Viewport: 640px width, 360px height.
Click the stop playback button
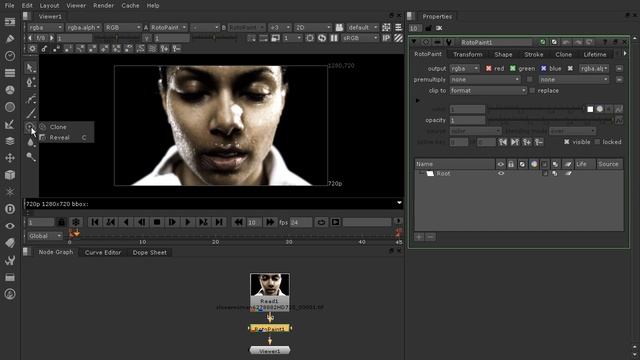tap(157, 222)
